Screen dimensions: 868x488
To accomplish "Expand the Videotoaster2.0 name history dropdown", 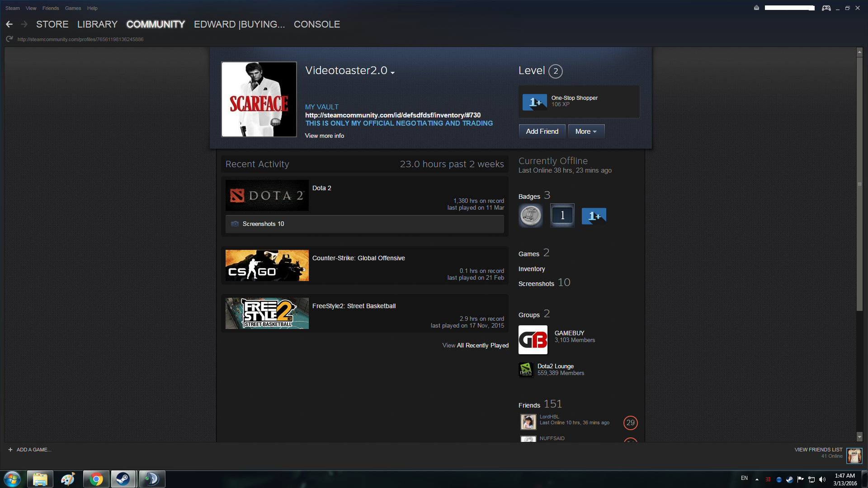I will (x=392, y=73).
